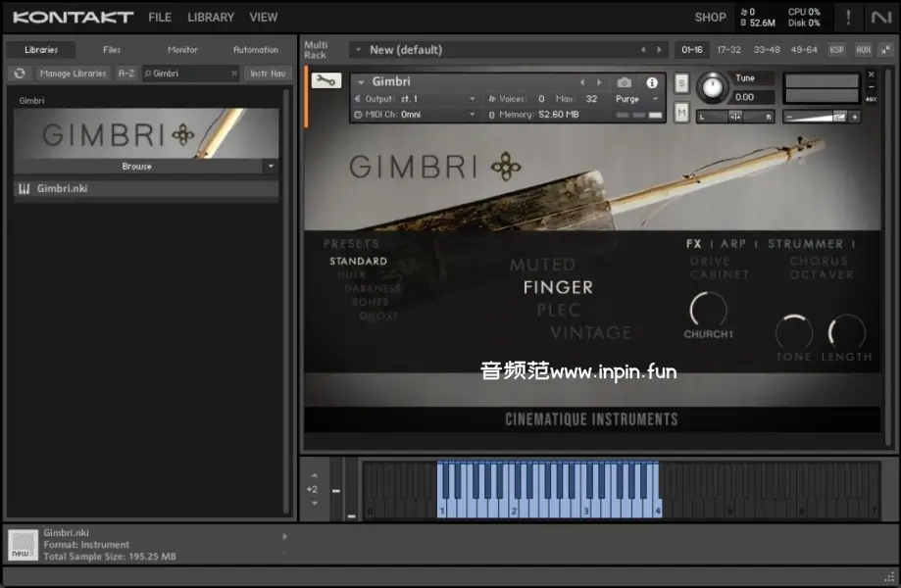Remove the Gimbri instrument with X
Viewport: 901px width, 588px height.
point(872,74)
